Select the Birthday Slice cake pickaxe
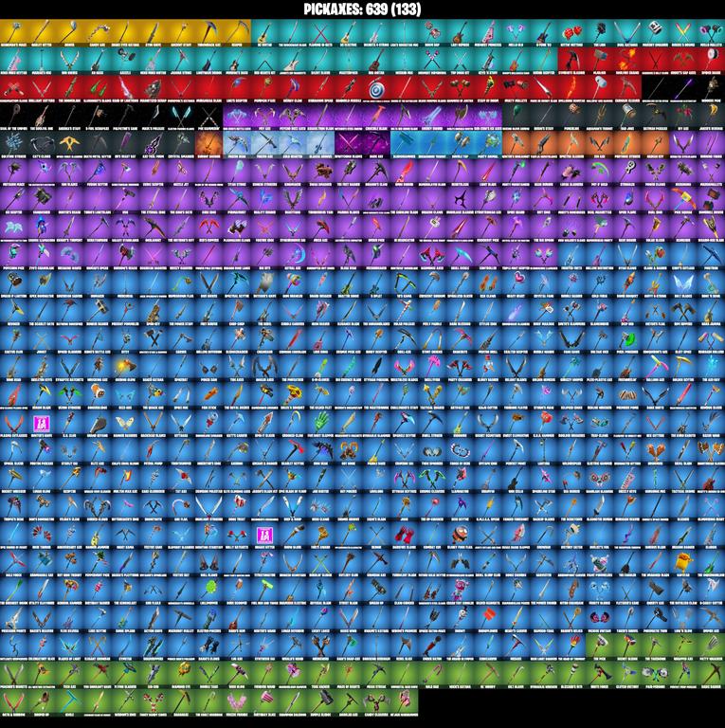 [x=264, y=702]
